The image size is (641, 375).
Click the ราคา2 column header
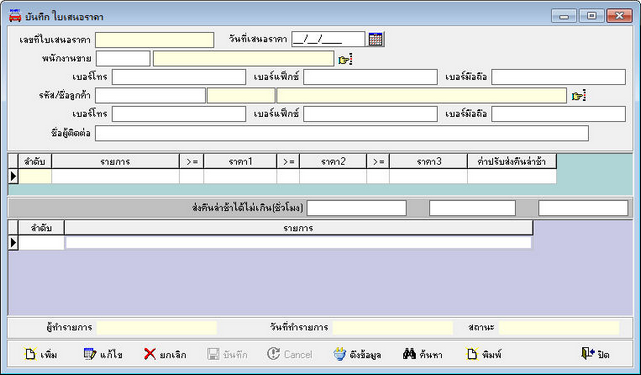pos(333,162)
